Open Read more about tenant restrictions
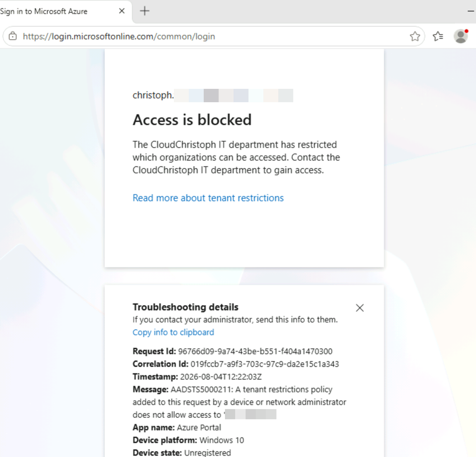Screen dimensions: 476x457 pos(208,198)
